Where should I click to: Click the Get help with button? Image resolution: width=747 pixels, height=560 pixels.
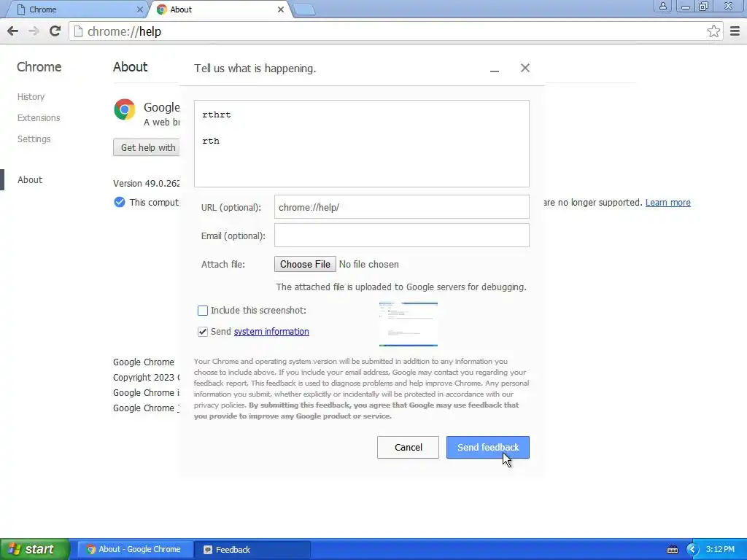click(x=147, y=147)
